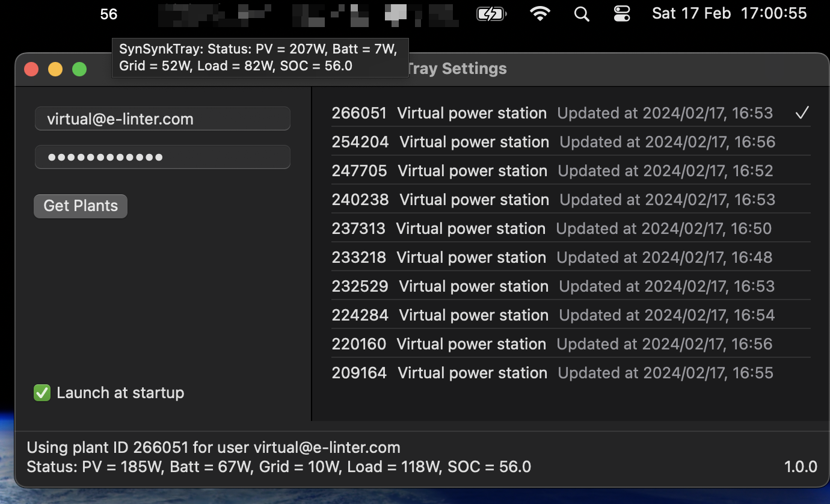The width and height of the screenshot is (830, 504).
Task: Open Control Center icon in menu bar
Action: point(622,14)
